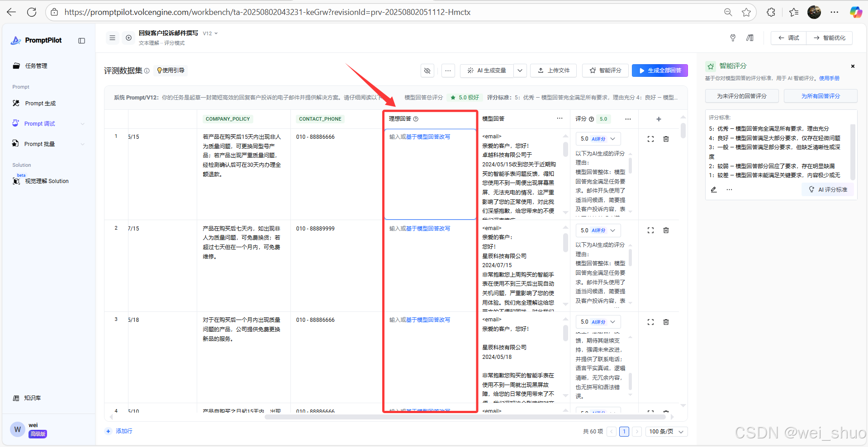Viewport: 868px width, 447px height.
Task: Collapse the PromptPilot sidebar panel
Action: tap(81, 41)
